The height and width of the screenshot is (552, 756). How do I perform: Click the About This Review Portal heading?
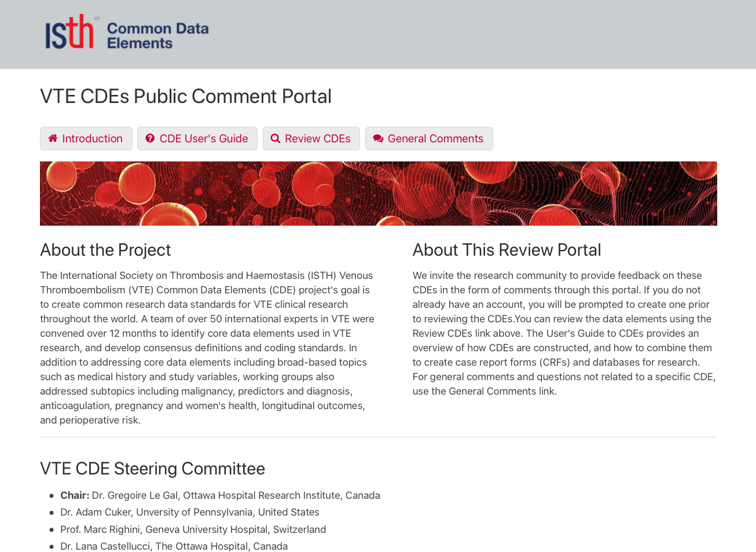(507, 250)
